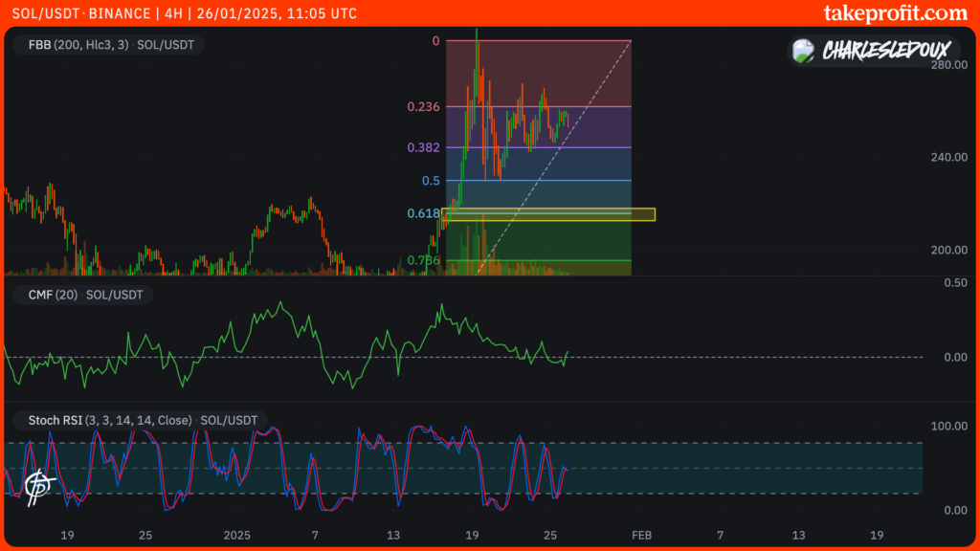
Task: Click the 0.5 Fibonacci level label
Action: point(431,181)
